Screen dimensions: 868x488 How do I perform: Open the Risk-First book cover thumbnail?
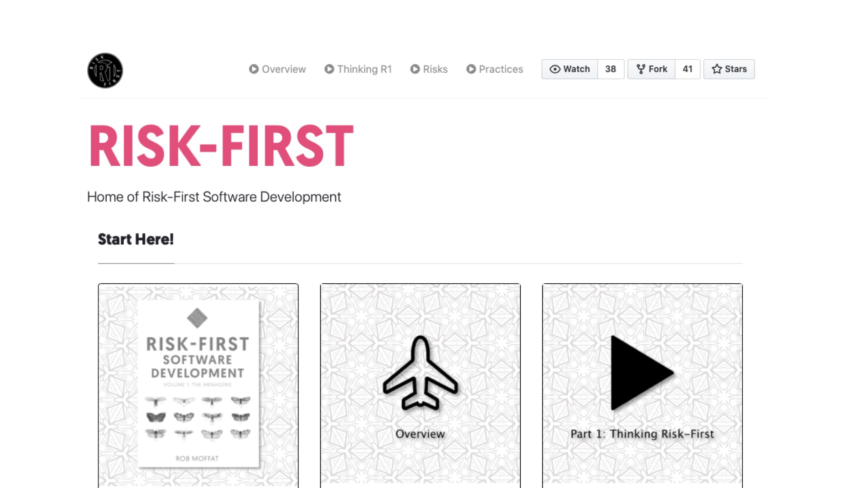pyautogui.click(x=198, y=384)
